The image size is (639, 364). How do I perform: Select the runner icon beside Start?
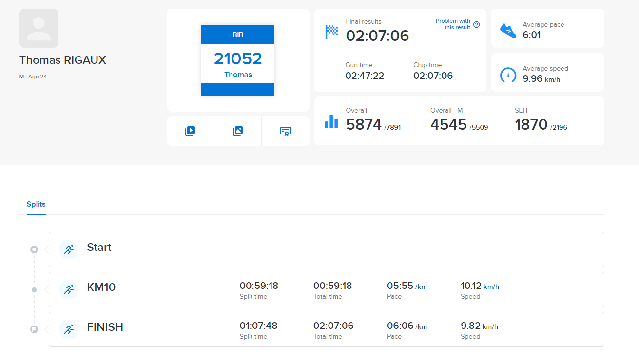pos(69,249)
